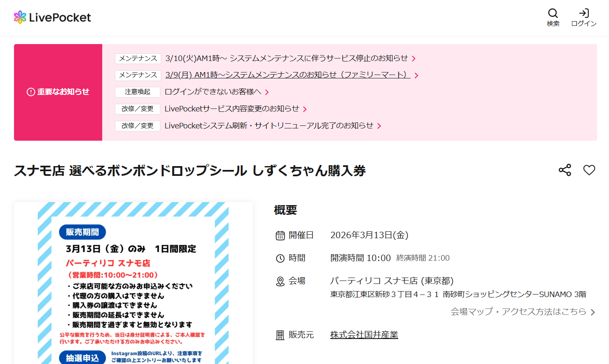Screen dimensions: 609x364
Task: Click the 改修／変更 badge for サイトリニューアル notice
Action: [137, 126]
